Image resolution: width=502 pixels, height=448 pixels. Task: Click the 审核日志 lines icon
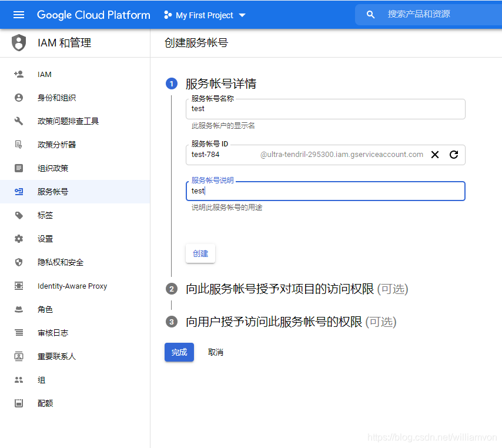pos(19,333)
